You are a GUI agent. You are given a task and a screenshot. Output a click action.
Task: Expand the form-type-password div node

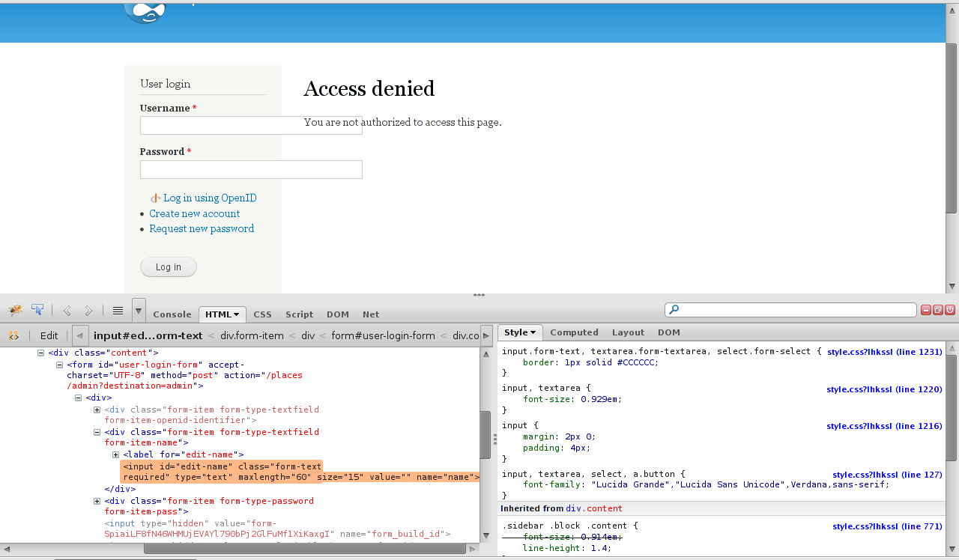coord(97,501)
